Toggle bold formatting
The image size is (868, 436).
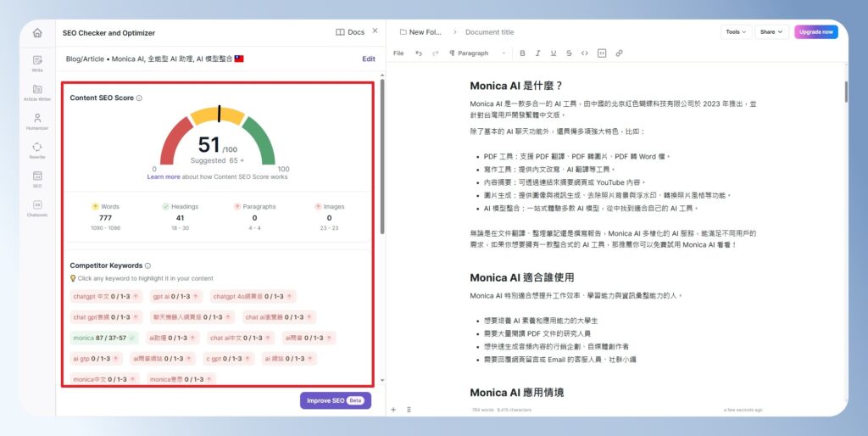pos(522,53)
